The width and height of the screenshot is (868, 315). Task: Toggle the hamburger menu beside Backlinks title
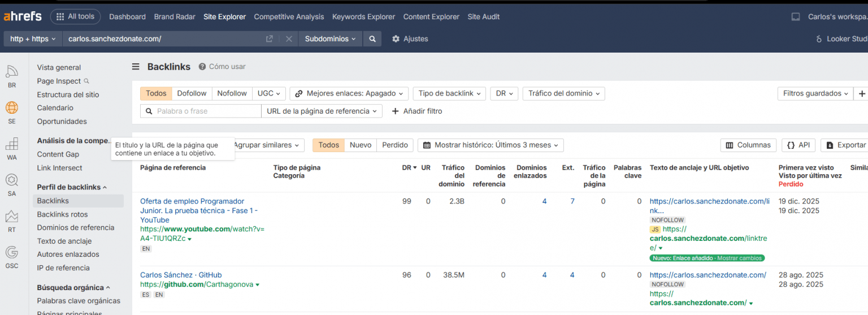coord(136,67)
